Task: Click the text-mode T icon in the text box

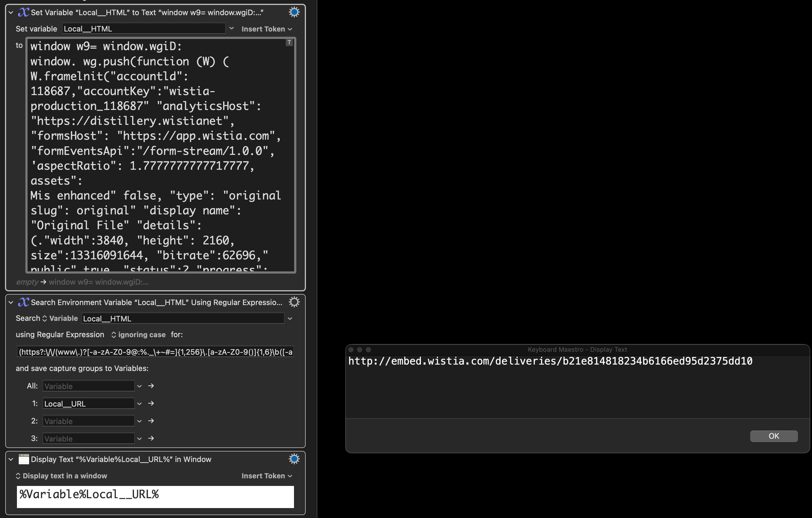Action: click(289, 43)
